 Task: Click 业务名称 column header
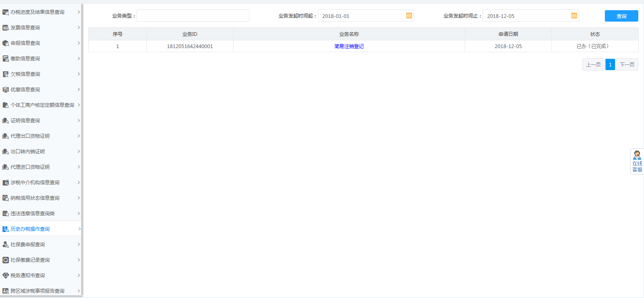349,34
